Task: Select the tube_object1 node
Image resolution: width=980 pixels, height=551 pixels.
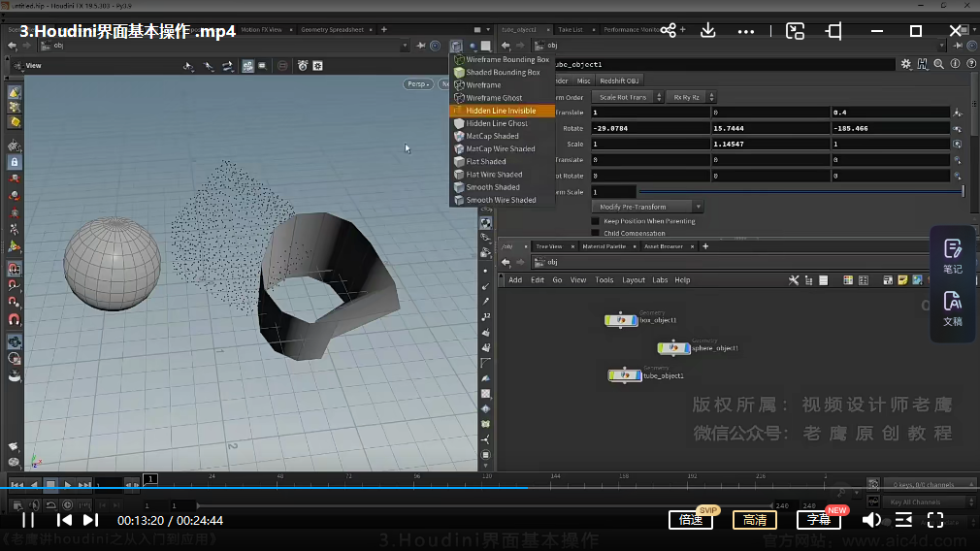Action: coord(624,374)
